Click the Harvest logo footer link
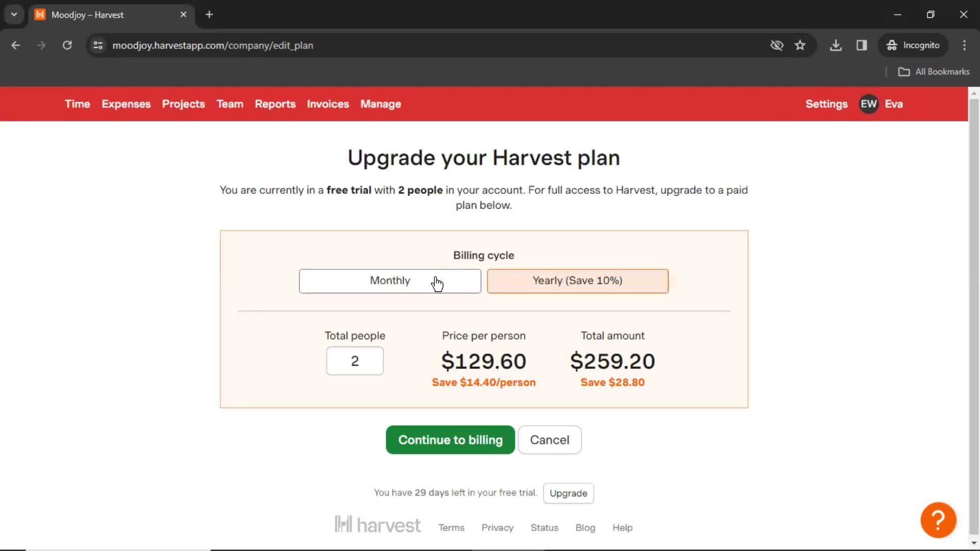This screenshot has width=980, height=551. pyautogui.click(x=377, y=525)
